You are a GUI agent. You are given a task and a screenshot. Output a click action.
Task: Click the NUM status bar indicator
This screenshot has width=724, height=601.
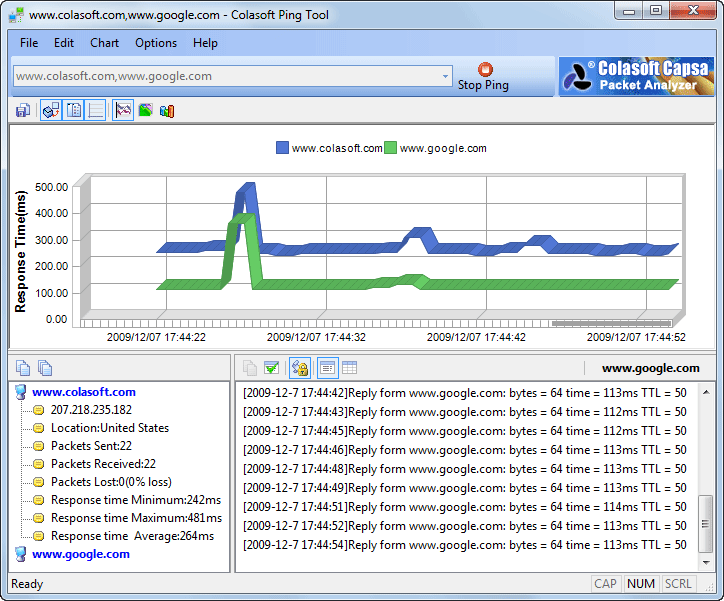click(x=641, y=584)
